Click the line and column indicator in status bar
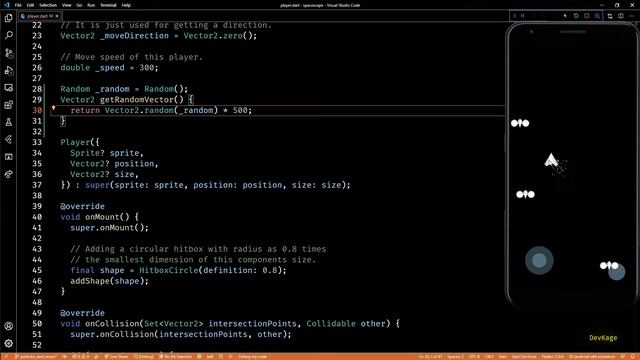Image resolution: width=640 pixels, height=360 pixels. [431, 357]
